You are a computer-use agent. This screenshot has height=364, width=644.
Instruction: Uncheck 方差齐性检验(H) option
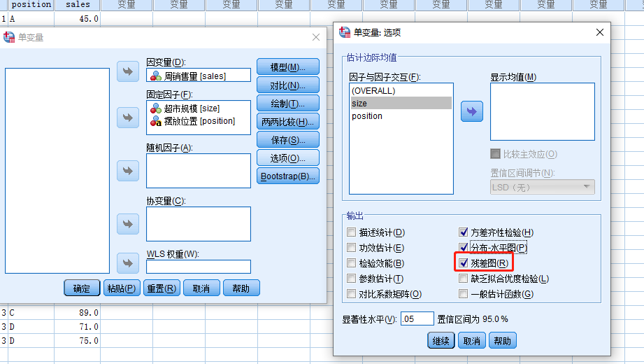(x=464, y=232)
